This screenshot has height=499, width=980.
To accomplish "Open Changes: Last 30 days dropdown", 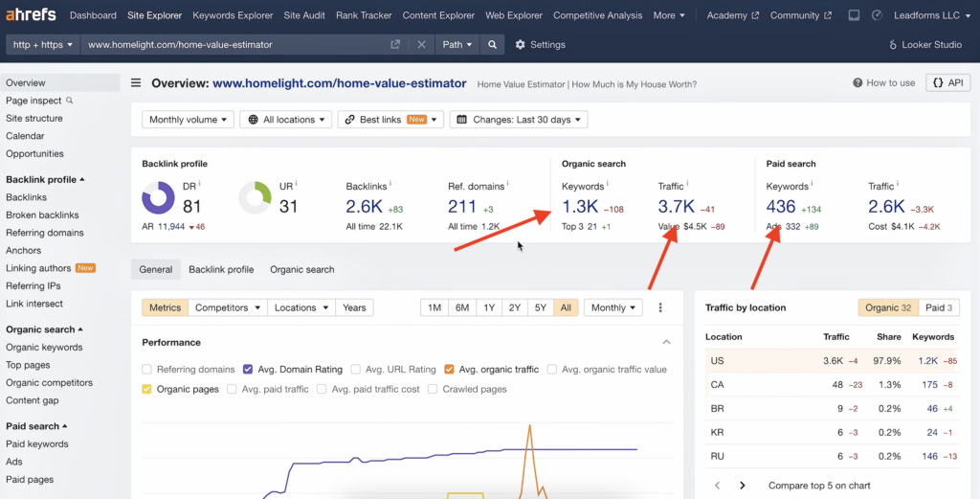I will [x=519, y=120].
